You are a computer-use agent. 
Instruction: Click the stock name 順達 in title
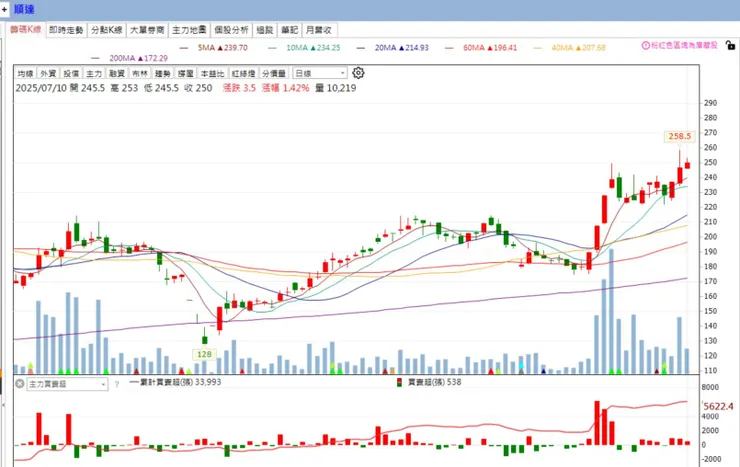[x=24, y=9]
